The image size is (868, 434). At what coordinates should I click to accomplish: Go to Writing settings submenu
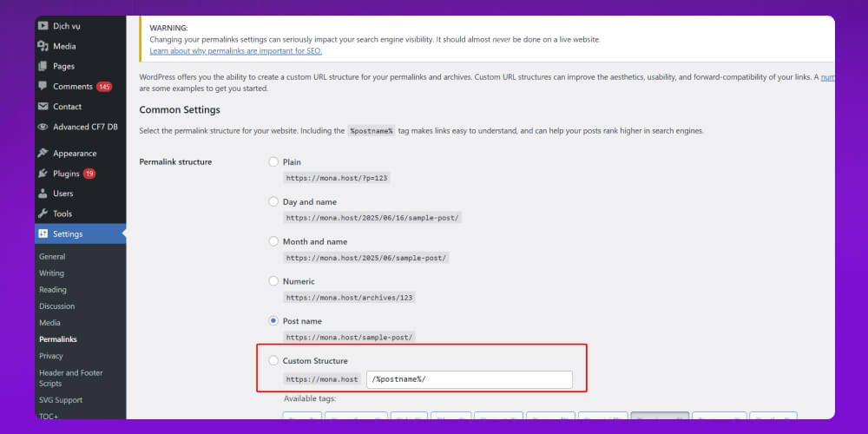[x=51, y=273]
